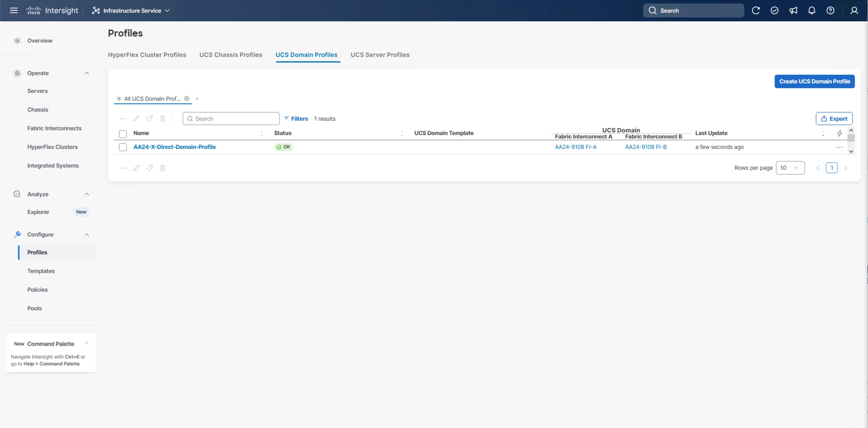868x428 pixels.
Task: Open Fabric Interconnects in the sidebar
Action: point(54,128)
